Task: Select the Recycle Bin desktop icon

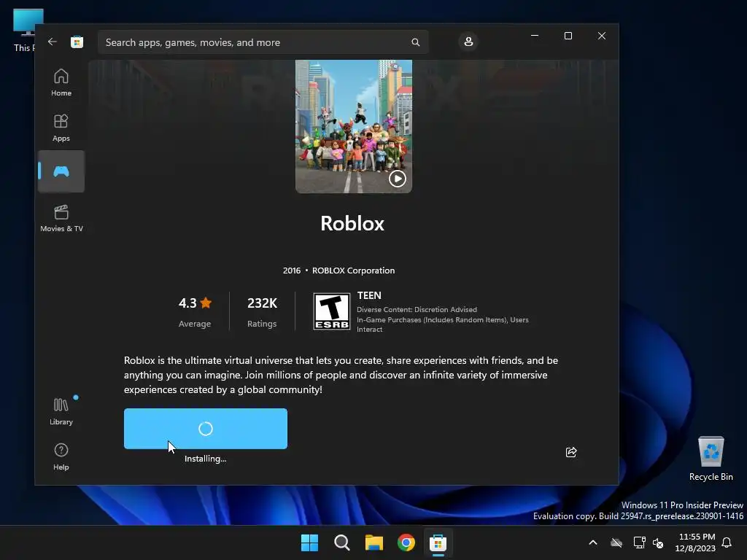Action: point(711,459)
